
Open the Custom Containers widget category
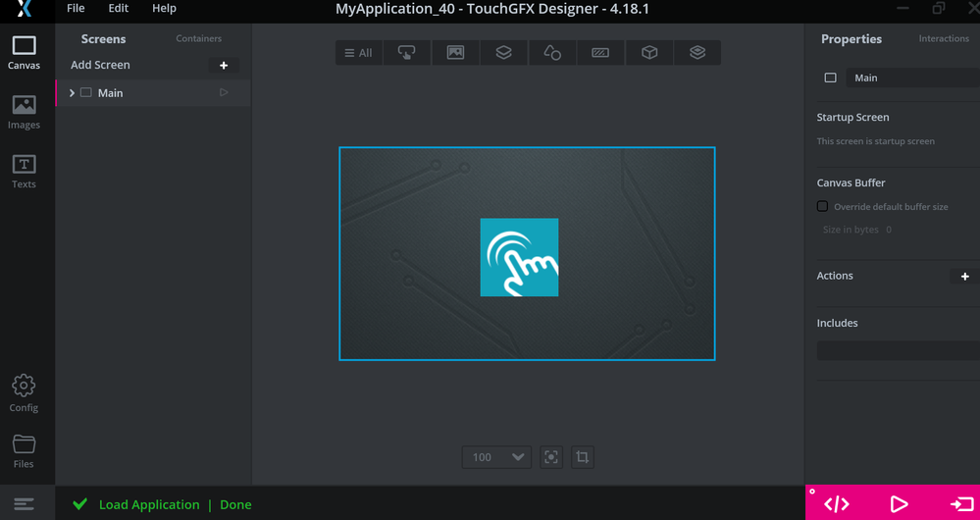coord(697,53)
